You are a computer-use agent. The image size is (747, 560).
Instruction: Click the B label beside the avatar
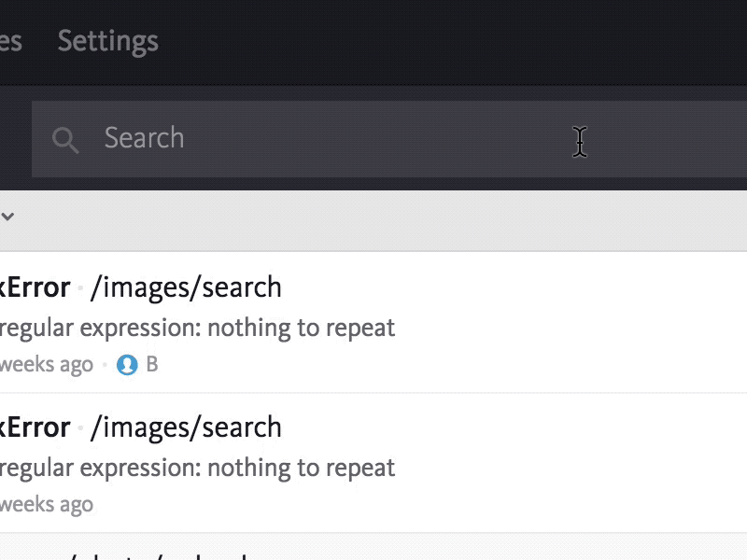[154, 364]
